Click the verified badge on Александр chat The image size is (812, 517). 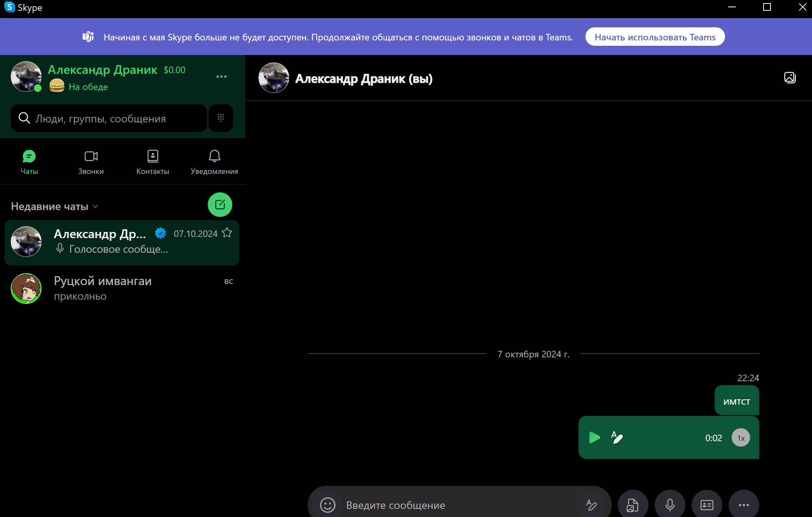[160, 233]
